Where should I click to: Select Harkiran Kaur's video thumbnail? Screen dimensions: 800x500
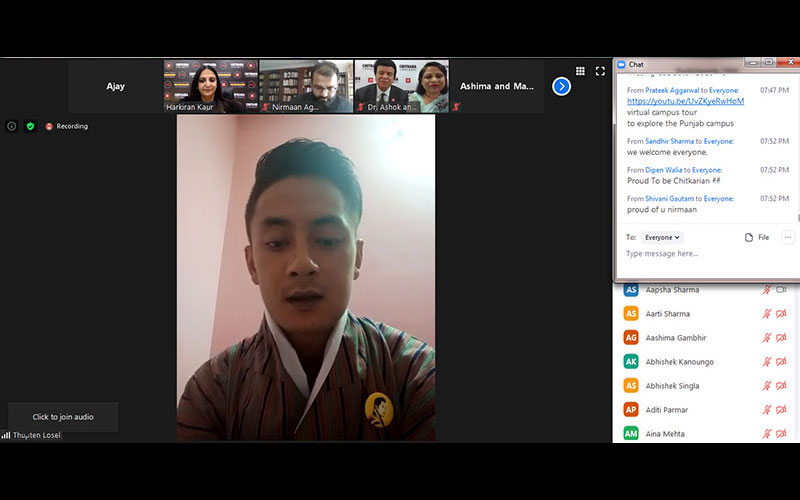[210, 86]
